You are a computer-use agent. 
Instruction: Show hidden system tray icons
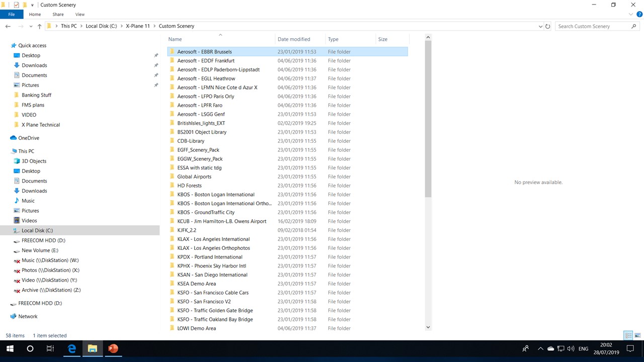(x=540, y=348)
